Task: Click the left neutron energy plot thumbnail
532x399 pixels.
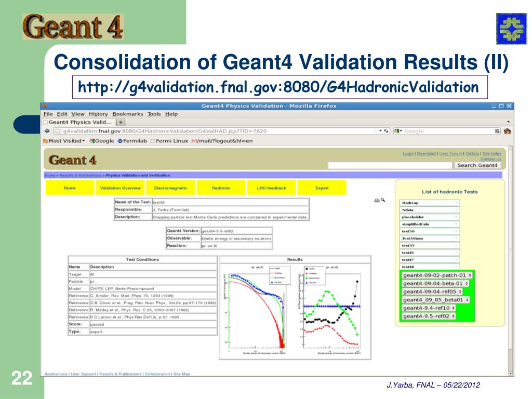Action: 258,310
